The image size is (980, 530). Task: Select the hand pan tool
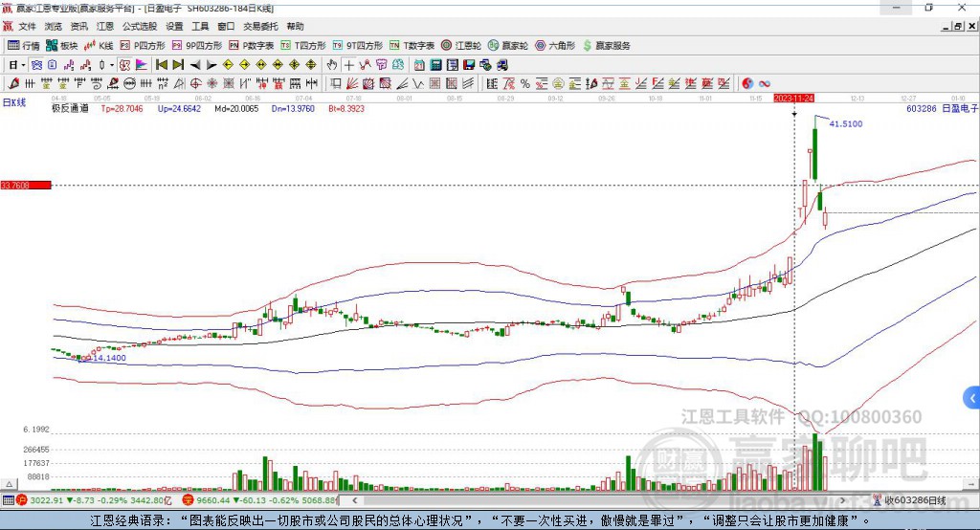[332, 65]
